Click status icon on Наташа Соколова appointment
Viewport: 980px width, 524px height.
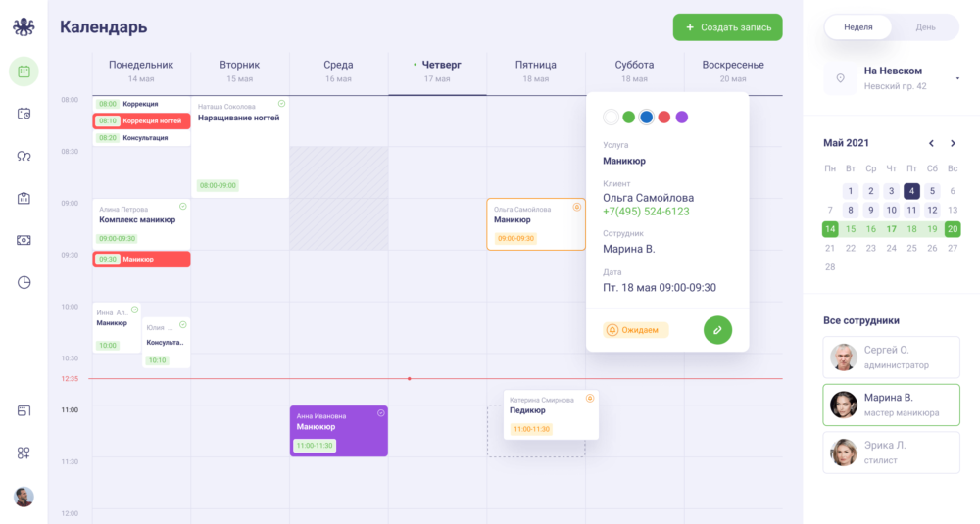click(282, 104)
